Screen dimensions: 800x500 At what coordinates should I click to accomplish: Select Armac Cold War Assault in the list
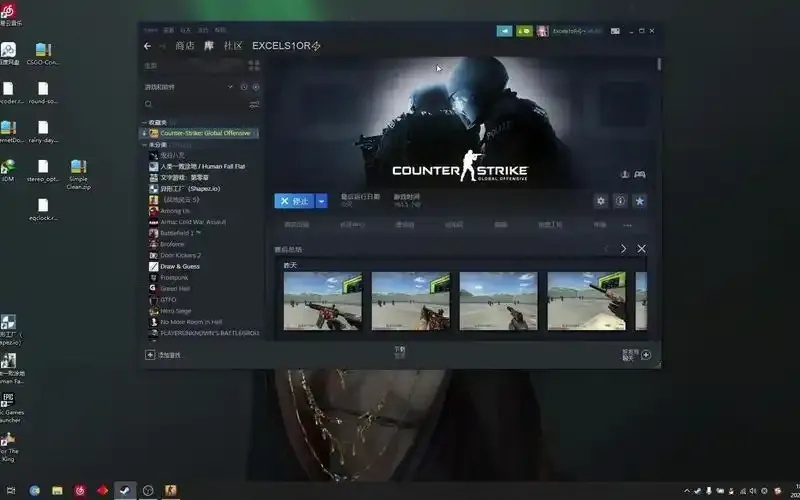pos(192,222)
